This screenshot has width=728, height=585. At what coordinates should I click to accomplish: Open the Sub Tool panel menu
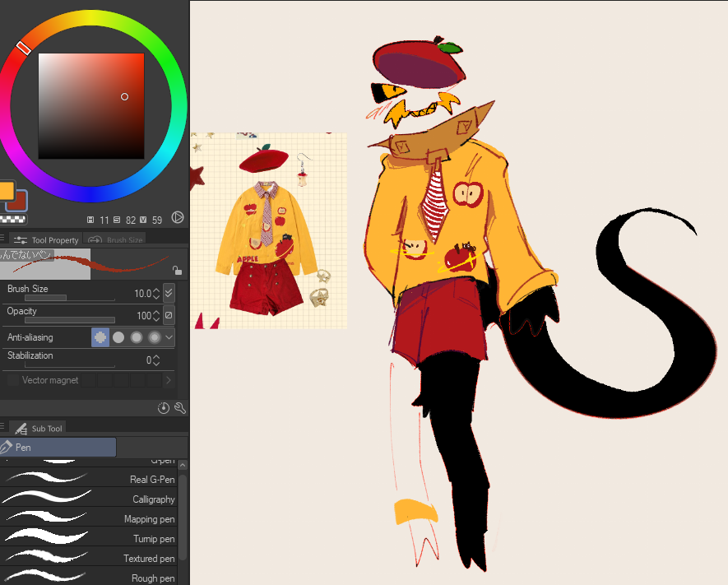click(x=2, y=425)
